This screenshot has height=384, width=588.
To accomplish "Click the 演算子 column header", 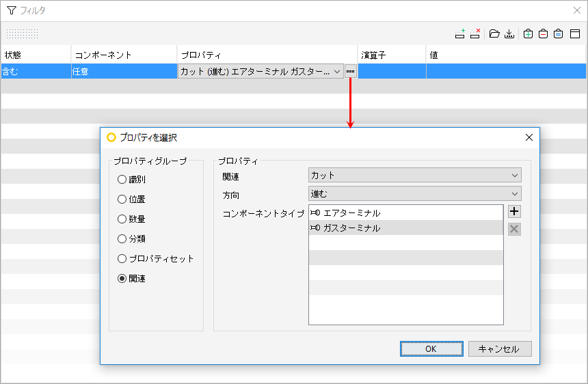I will point(392,55).
